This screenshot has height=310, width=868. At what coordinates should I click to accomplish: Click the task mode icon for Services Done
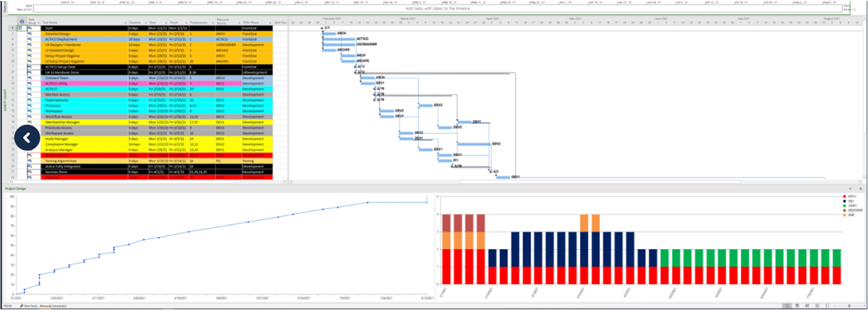(x=30, y=172)
